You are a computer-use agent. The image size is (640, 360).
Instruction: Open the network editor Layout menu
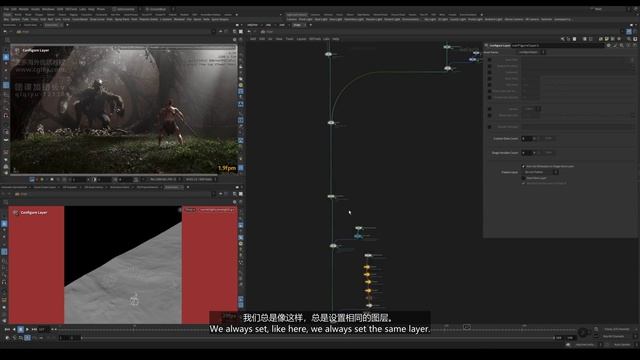301,39
